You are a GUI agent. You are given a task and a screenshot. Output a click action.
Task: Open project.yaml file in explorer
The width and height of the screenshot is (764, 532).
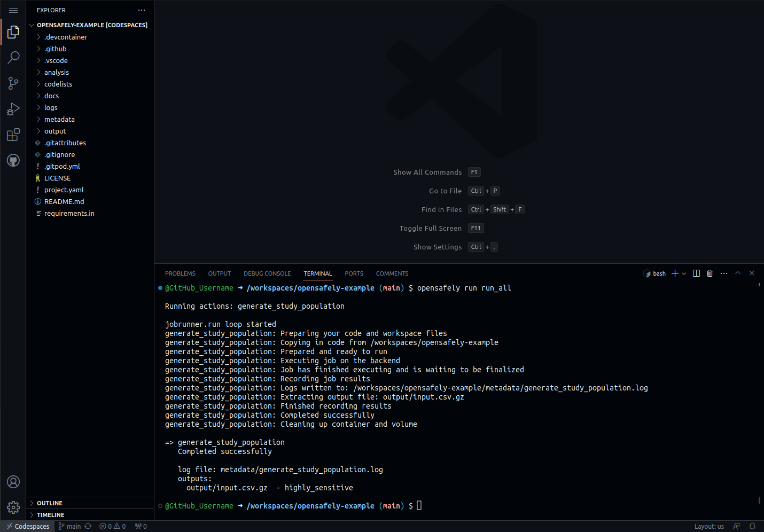tap(64, 190)
